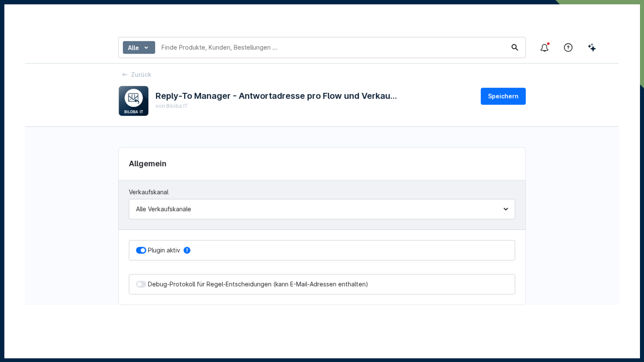Enable the Debug-Protokoll switch

pos(141,284)
